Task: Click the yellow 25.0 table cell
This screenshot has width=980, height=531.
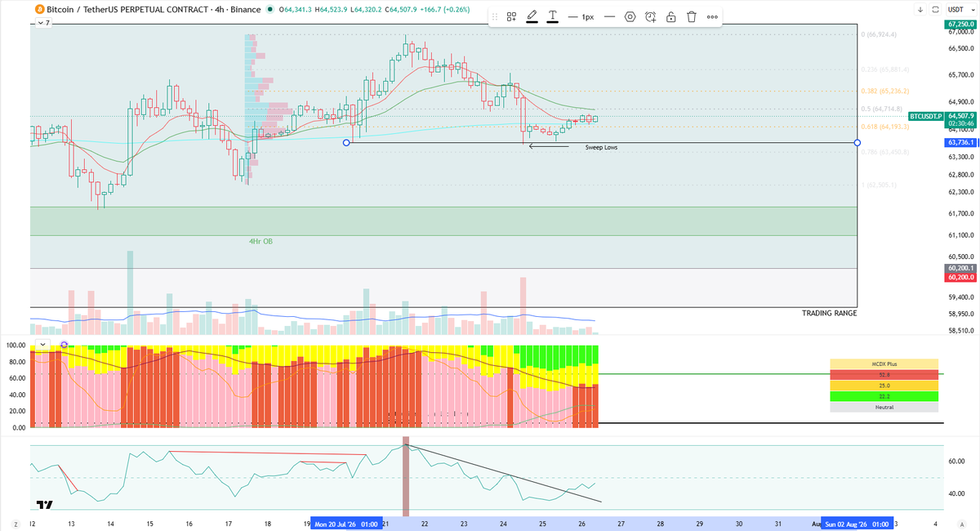Action: pos(884,385)
